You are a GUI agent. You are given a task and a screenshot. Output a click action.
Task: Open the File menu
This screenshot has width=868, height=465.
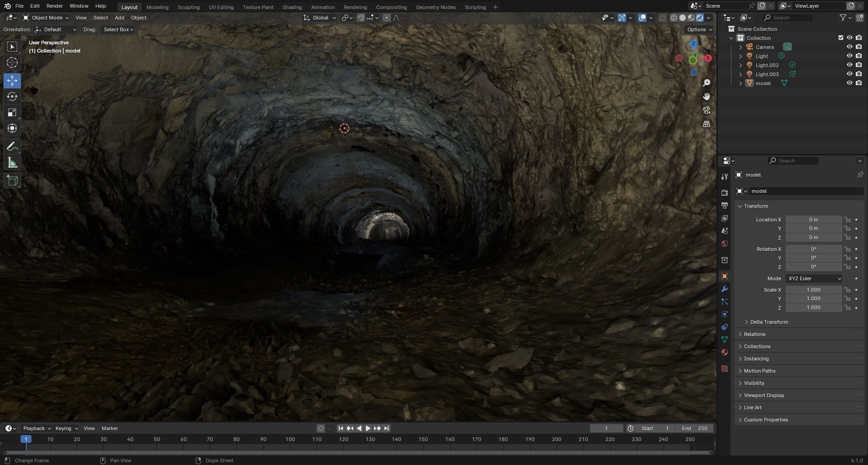pyautogui.click(x=19, y=6)
